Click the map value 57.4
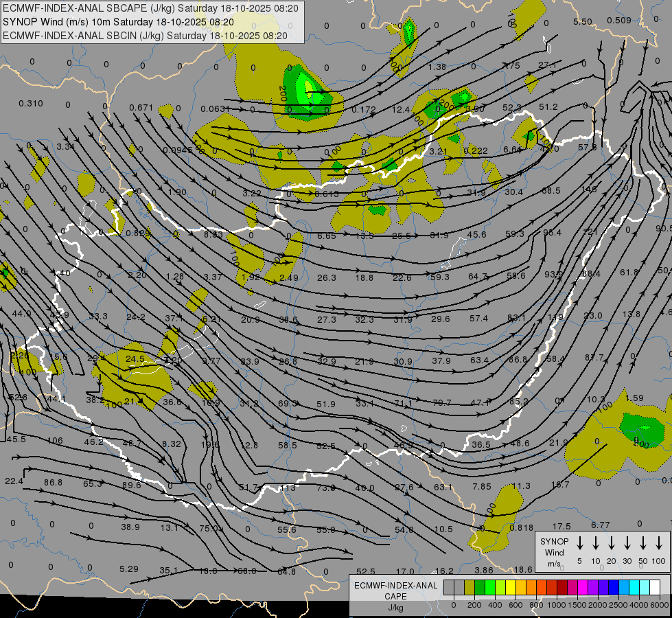The width and height of the screenshot is (672, 618). [x=478, y=318]
